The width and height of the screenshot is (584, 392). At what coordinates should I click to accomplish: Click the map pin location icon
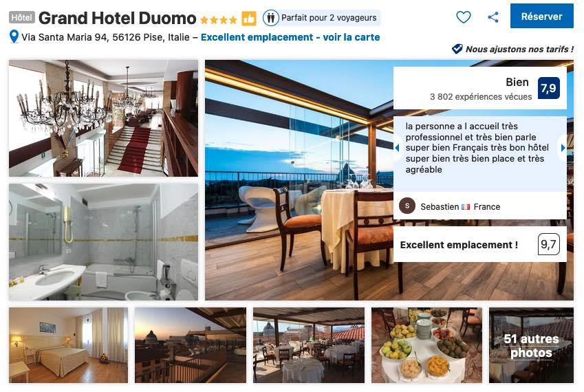pyautogui.click(x=14, y=37)
